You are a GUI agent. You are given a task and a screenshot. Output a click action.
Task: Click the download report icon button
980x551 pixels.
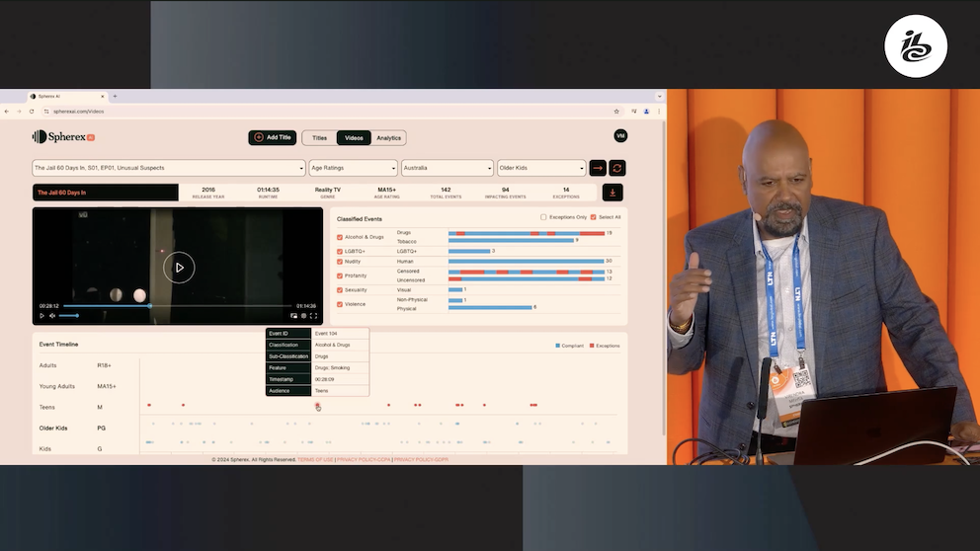612,193
